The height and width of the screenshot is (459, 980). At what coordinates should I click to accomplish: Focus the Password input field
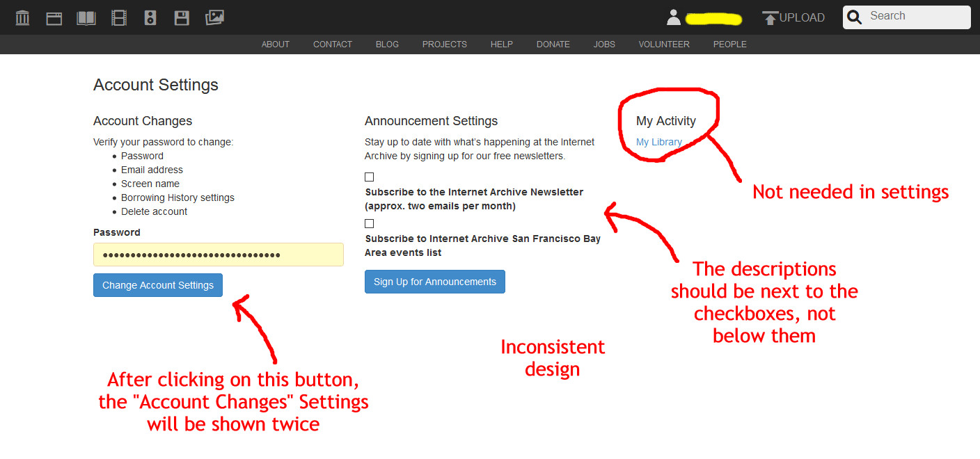[x=219, y=255]
